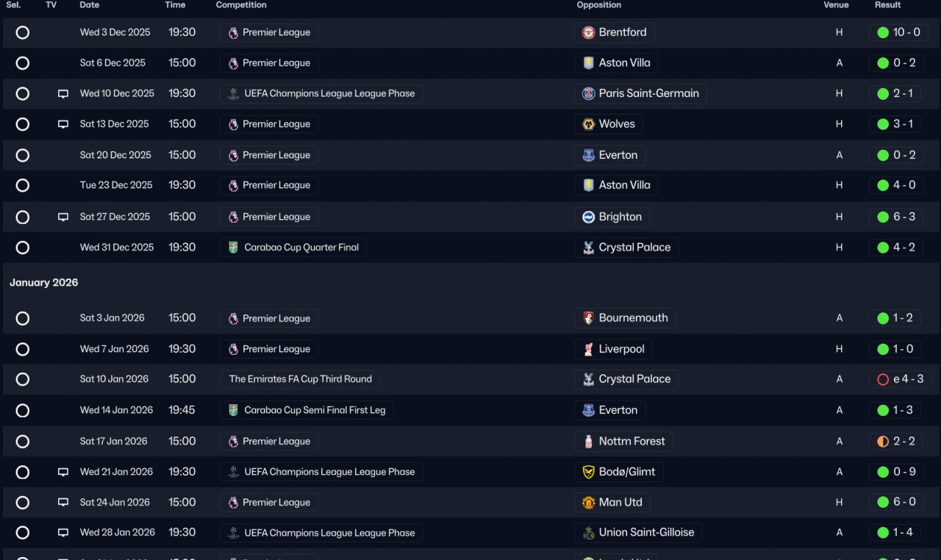Click the Paris Saint-Germain club crest
The height and width of the screenshot is (560, 941).
tap(588, 93)
